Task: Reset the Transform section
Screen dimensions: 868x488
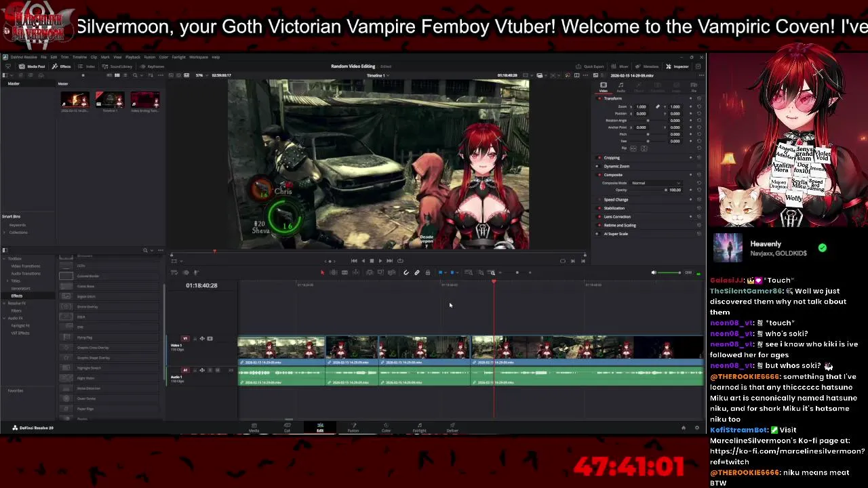Action: pyautogui.click(x=699, y=98)
